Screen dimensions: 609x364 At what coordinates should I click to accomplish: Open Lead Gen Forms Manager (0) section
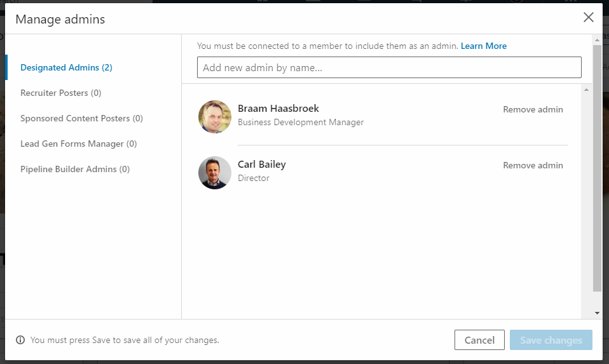(78, 144)
